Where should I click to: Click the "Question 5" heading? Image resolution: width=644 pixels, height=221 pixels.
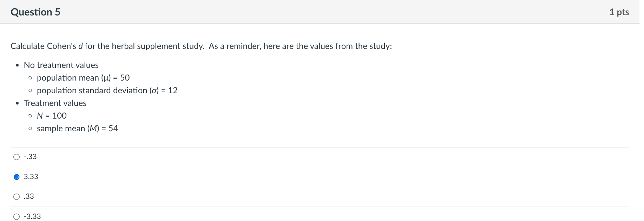[x=35, y=12]
